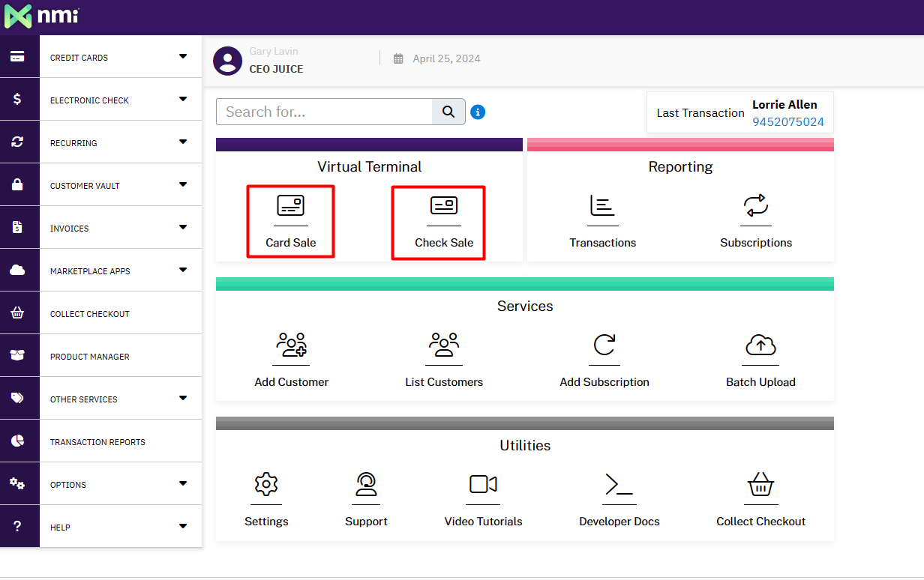Open Subscriptions under Reporting

pos(756,222)
